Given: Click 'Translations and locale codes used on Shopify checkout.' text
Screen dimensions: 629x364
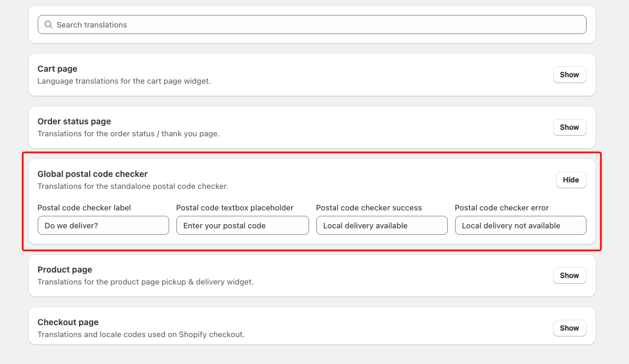Looking at the screenshot, I should tap(141, 334).
